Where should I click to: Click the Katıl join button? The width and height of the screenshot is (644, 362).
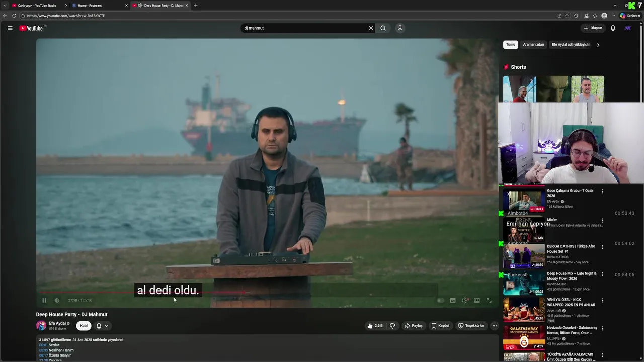[x=84, y=326]
